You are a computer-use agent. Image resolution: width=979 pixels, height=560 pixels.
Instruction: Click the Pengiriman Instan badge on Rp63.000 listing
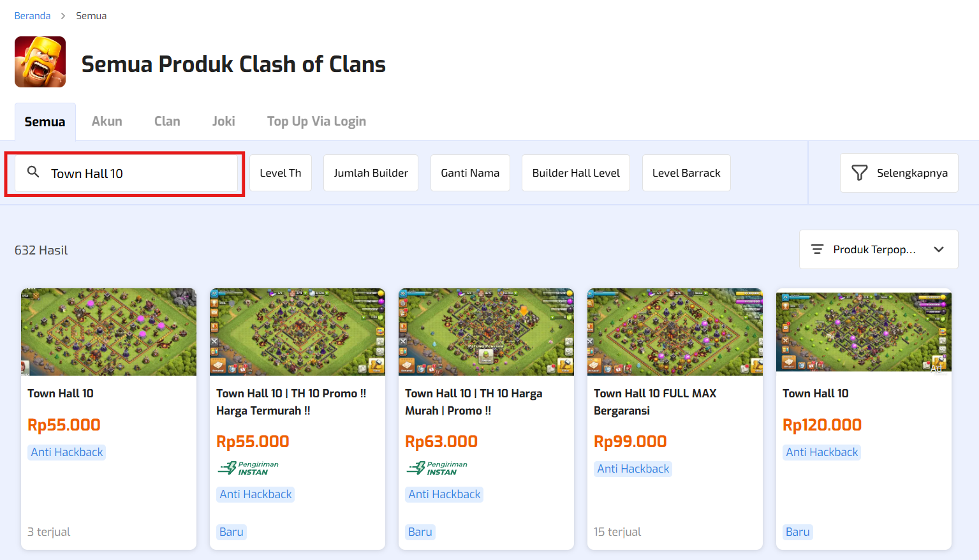tap(438, 468)
